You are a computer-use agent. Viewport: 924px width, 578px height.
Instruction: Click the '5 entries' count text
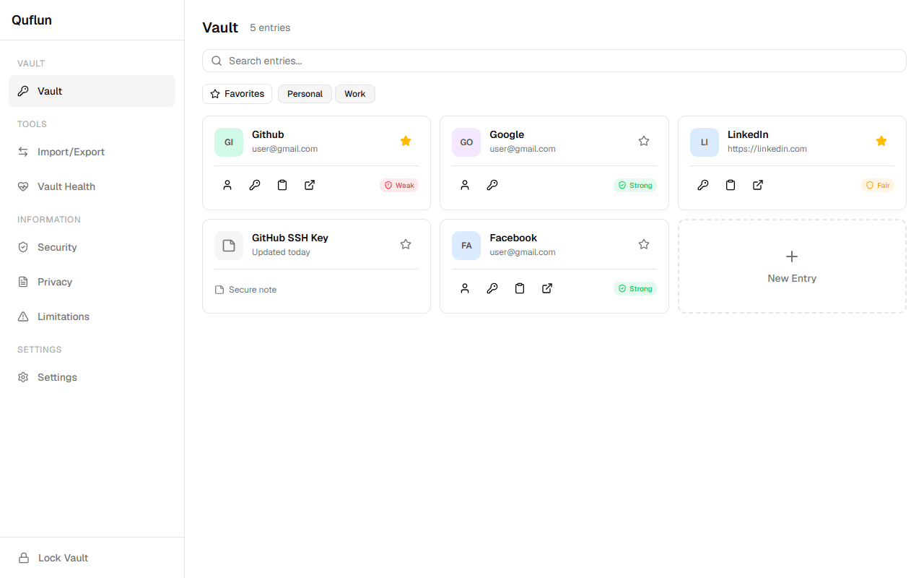pos(270,27)
